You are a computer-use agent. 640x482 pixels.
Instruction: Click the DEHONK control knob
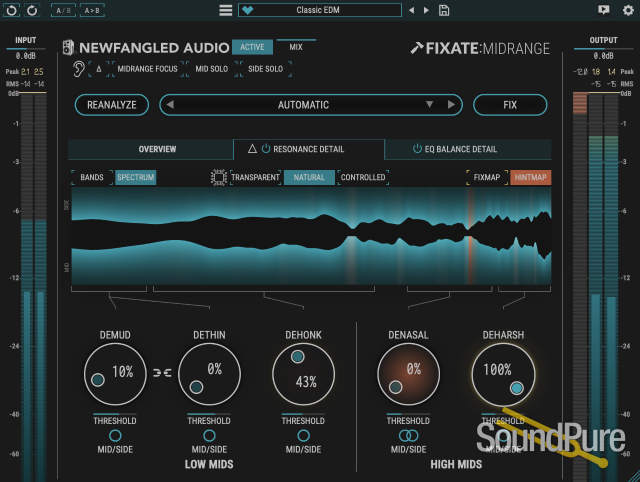point(303,374)
